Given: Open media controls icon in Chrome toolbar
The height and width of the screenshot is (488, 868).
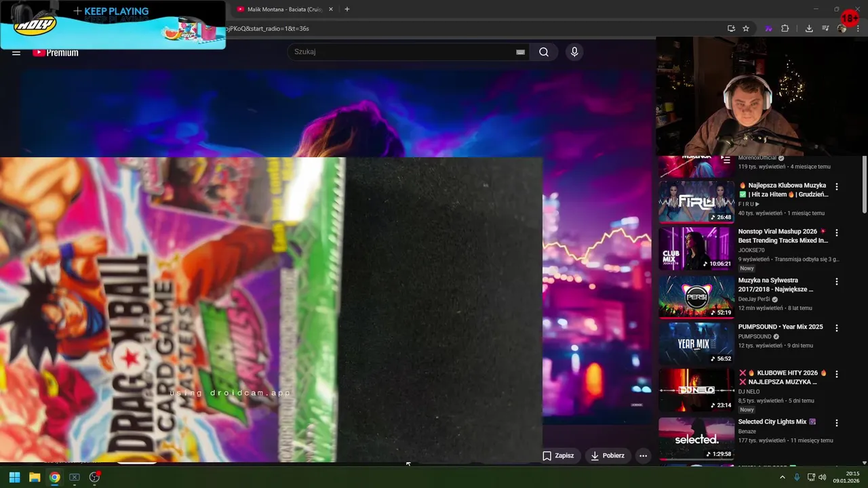Looking at the screenshot, I should 825,28.
